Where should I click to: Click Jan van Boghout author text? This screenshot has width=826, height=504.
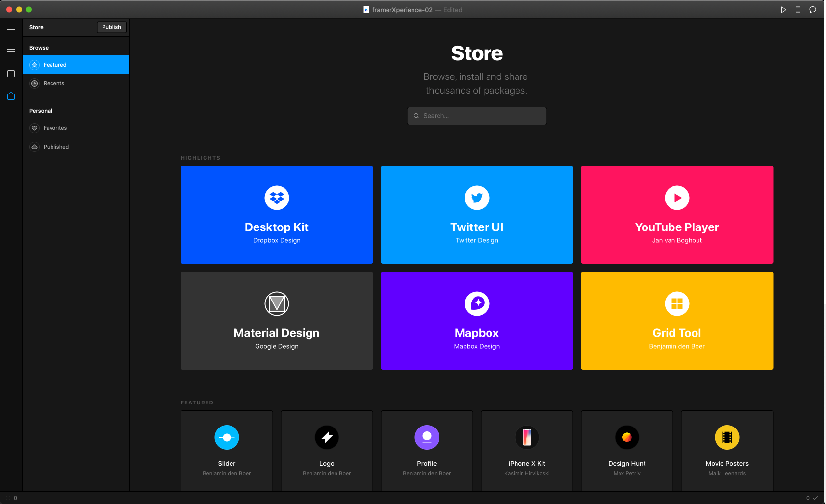tap(677, 240)
